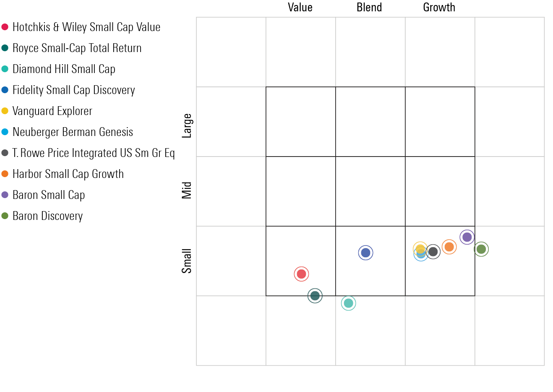Click the blue Fidelity Small Cap Discovery marker

click(366, 253)
